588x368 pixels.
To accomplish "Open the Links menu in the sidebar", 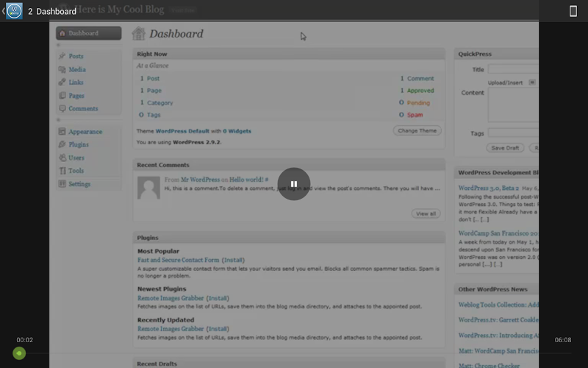I will [x=76, y=82].
